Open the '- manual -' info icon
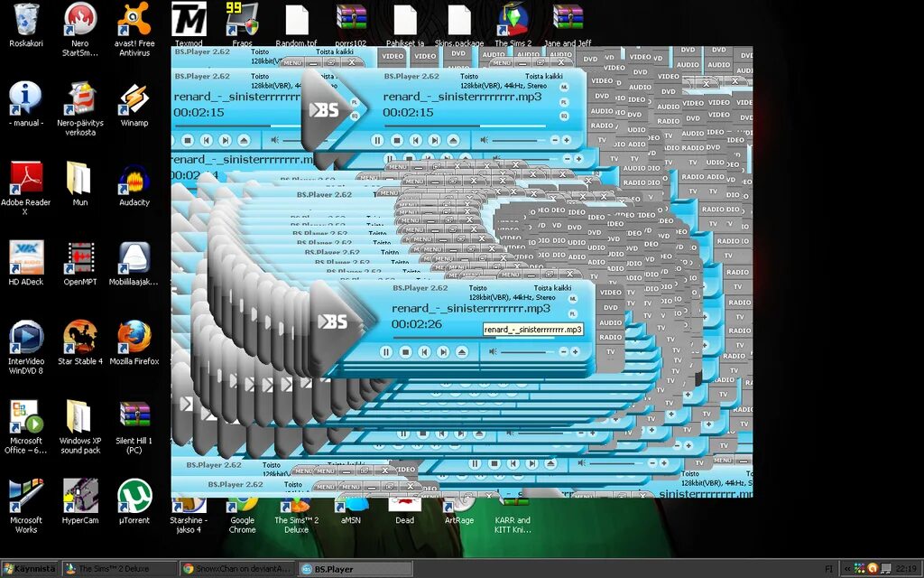The height and width of the screenshot is (578, 924). [26, 105]
